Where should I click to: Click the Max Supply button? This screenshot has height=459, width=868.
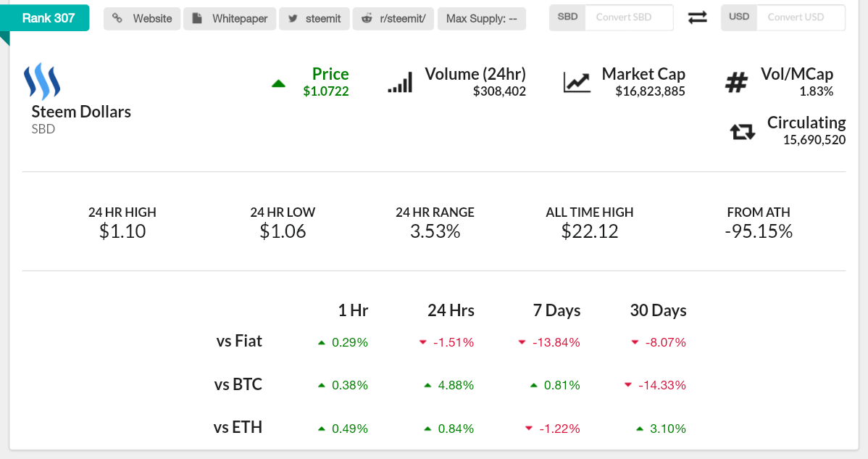pyautogui.click(x=482, y=18)
